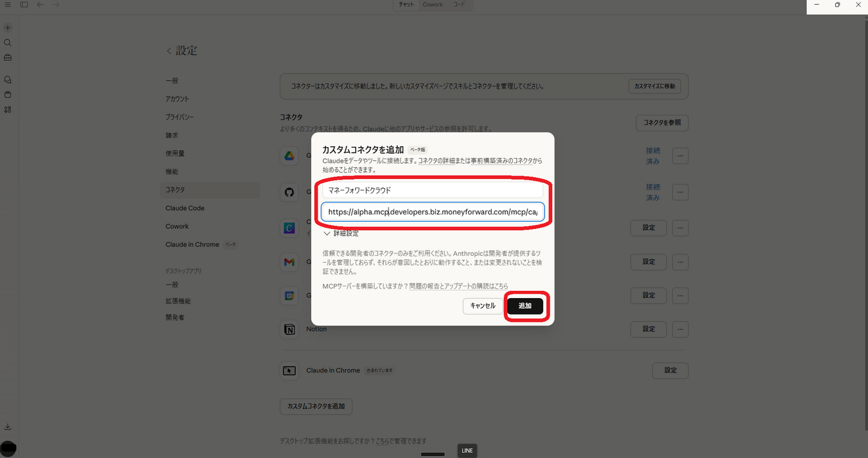Click 設定 button for Claude in Chrome
Image resolution: width=868 pixels, height=458 pixels.
coord(670,370)
